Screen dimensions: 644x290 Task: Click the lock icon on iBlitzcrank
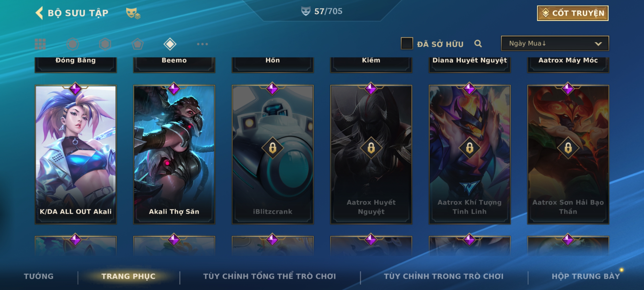pos(273,148)
